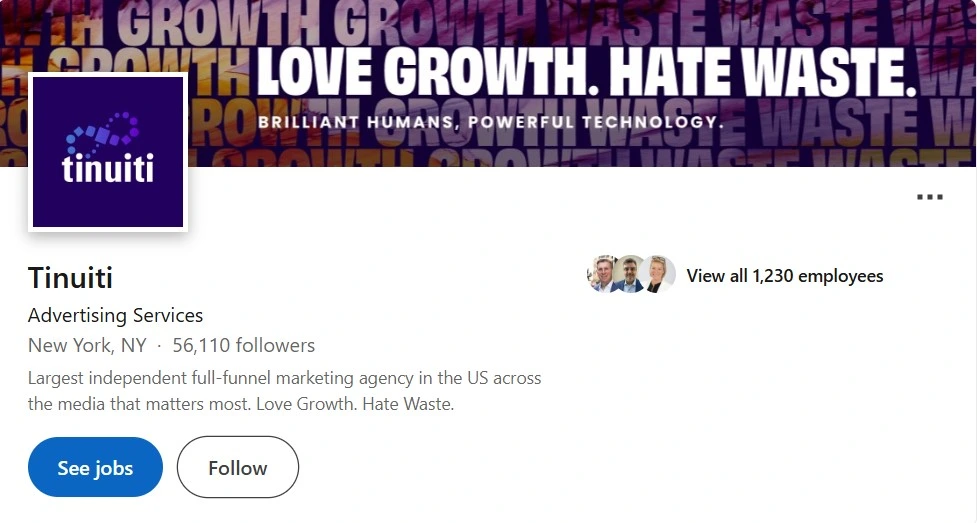977x523 pixels.
Task: Select the Advertising Services industry label
Action: pyautogui.click(x=115, y=315)
